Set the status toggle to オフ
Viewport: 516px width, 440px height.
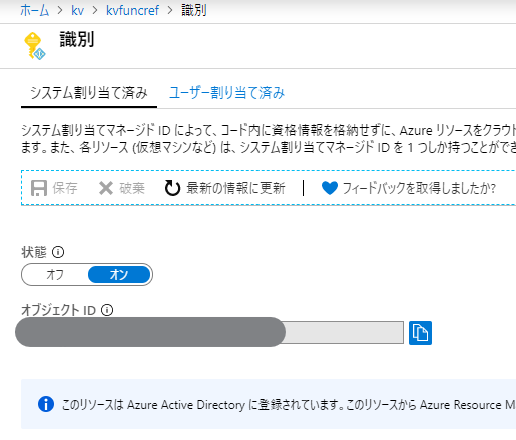point(55,275)
